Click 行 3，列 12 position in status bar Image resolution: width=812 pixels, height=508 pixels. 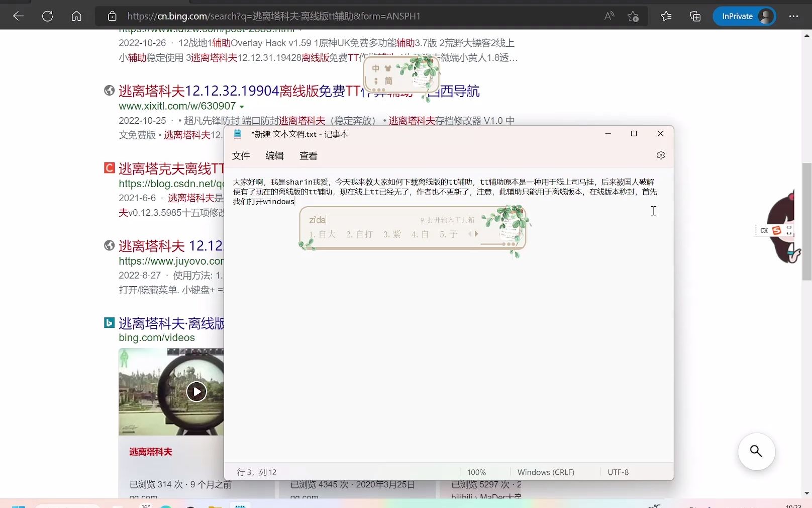(257, 472)
